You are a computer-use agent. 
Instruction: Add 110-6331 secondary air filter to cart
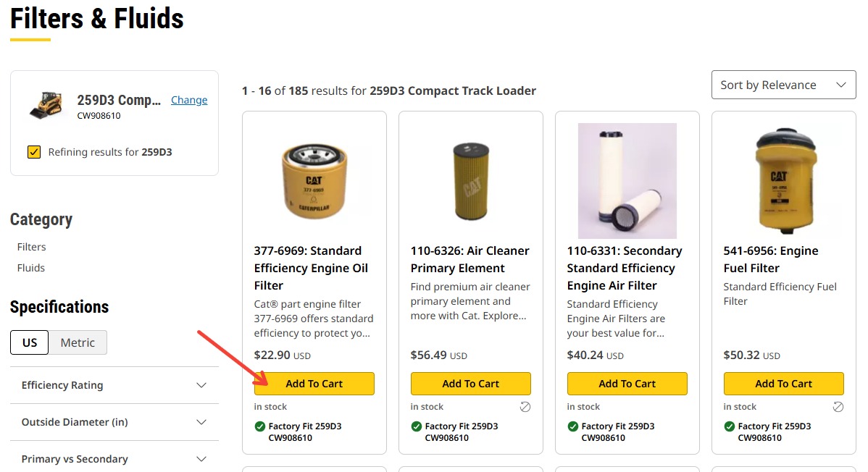tap(627, 384)
